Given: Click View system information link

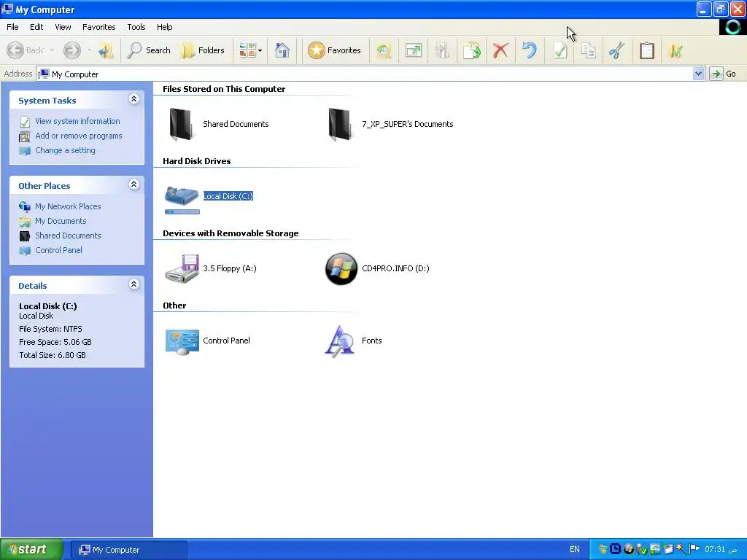Looking at the screenshot, I should (x=77, y=121).
